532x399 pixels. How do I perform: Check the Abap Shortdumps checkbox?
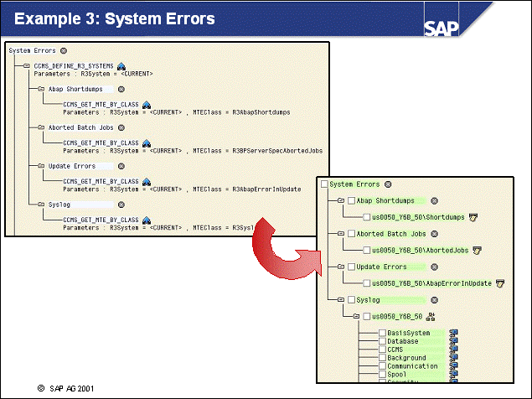(x=350, y=200)
